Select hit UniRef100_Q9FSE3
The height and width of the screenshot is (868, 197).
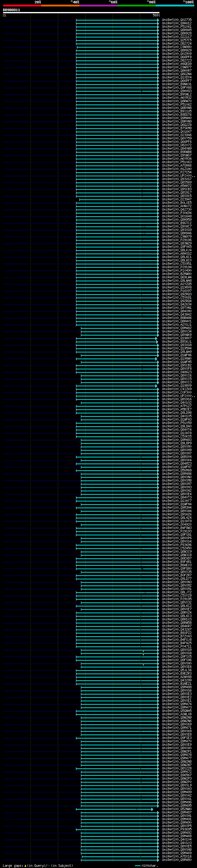[177, 738]
